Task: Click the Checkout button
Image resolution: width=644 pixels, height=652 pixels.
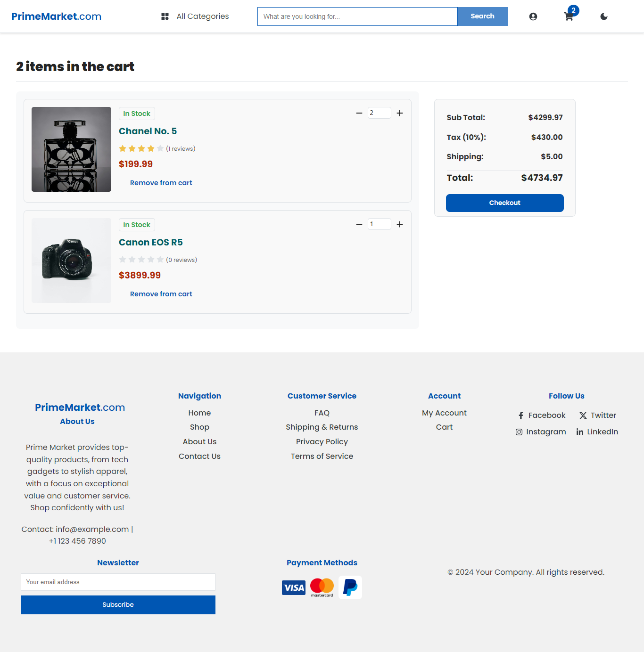Action: pos(504,203)
